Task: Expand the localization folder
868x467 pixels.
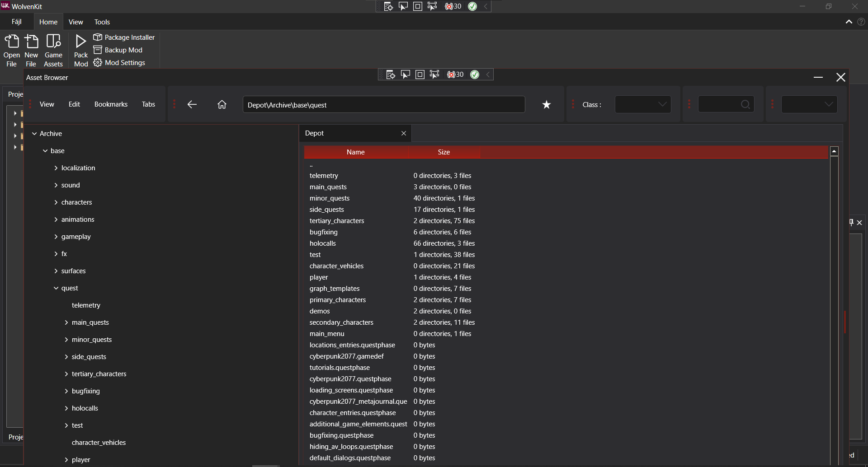Action: pyautogui.click(x=56, y=168)
